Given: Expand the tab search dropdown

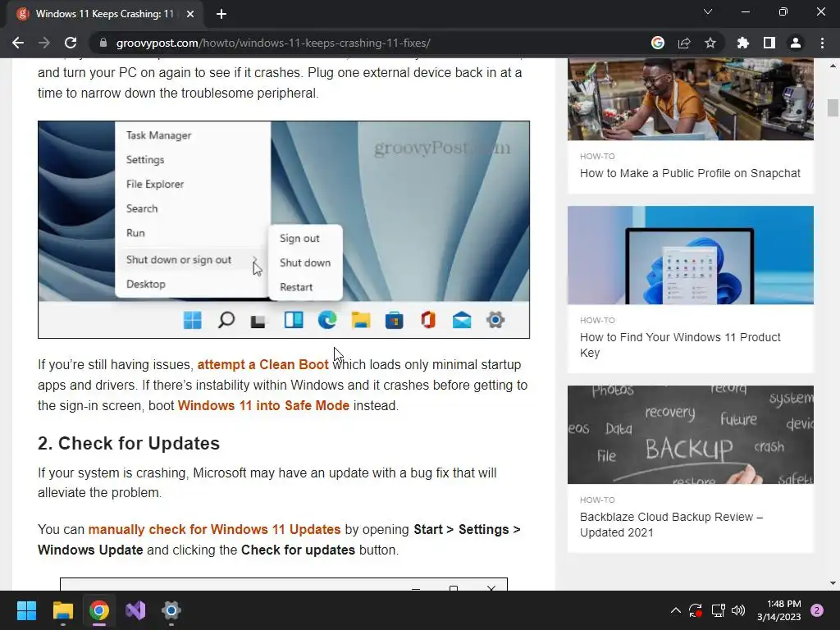Looking at the screenshot, I should [x=708, y=11].
